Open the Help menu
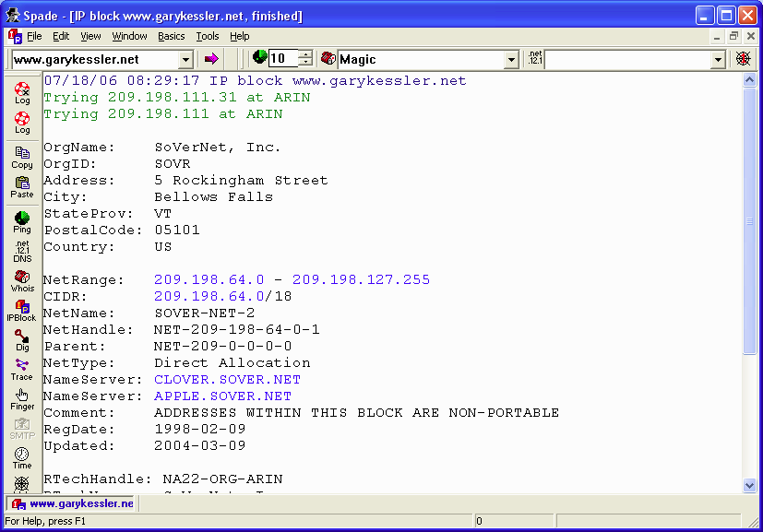Image resolution: width=763 pixels, height=532 pixels. [x=239, y=36]
